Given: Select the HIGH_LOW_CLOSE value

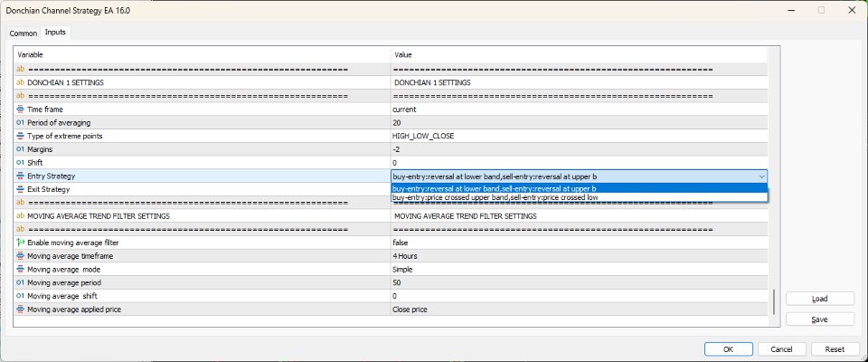Looking at the screenshot, I should 579,137.
